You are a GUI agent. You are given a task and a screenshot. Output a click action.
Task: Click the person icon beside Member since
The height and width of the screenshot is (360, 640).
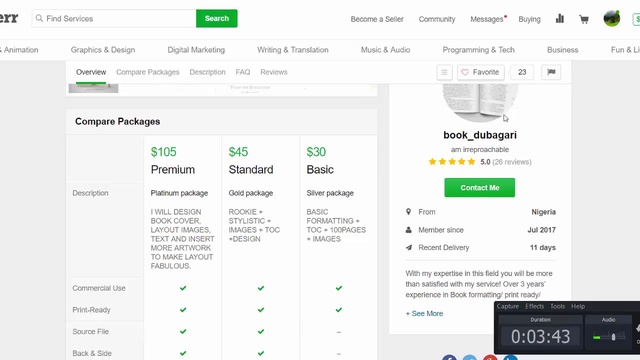[409, 230]
